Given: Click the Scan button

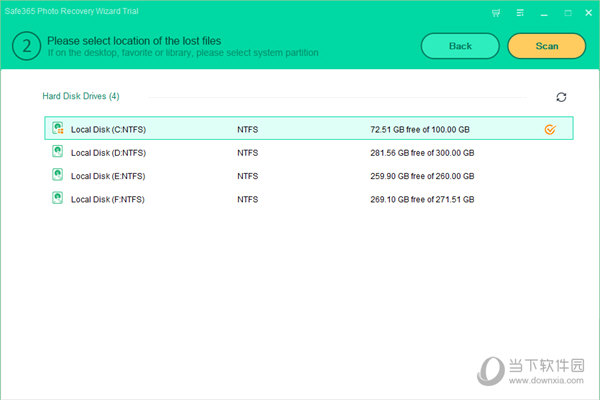Looking at the screenshot, I should (x=546, y=46).
